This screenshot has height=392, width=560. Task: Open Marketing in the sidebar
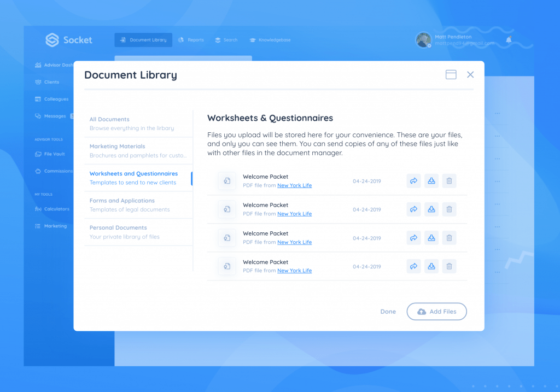(x=51, y=226)
